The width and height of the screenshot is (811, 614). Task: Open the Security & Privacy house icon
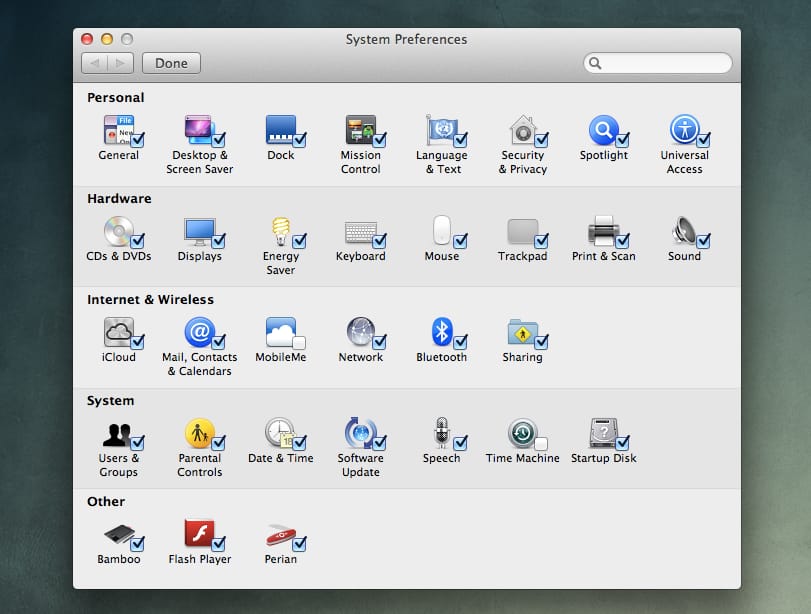[523, 129]
